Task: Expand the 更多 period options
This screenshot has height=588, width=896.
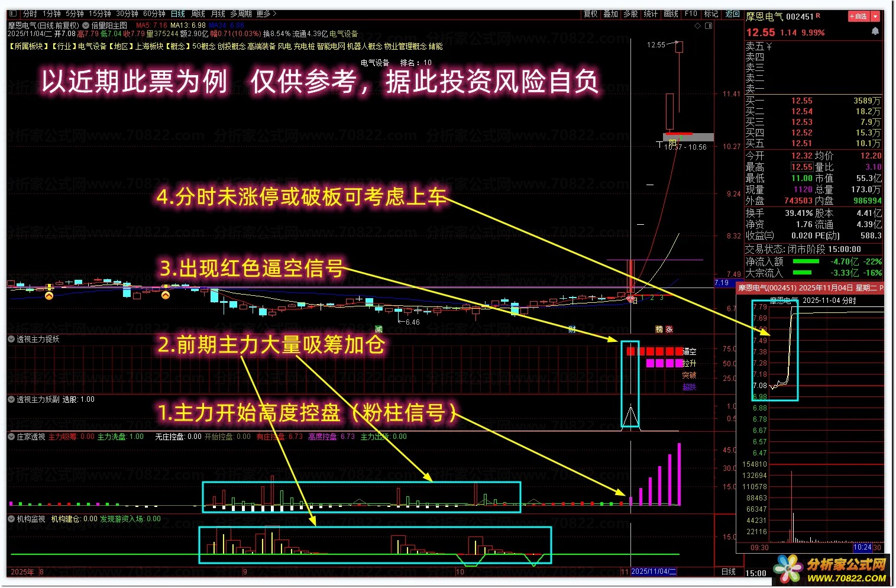Action: 266,14
